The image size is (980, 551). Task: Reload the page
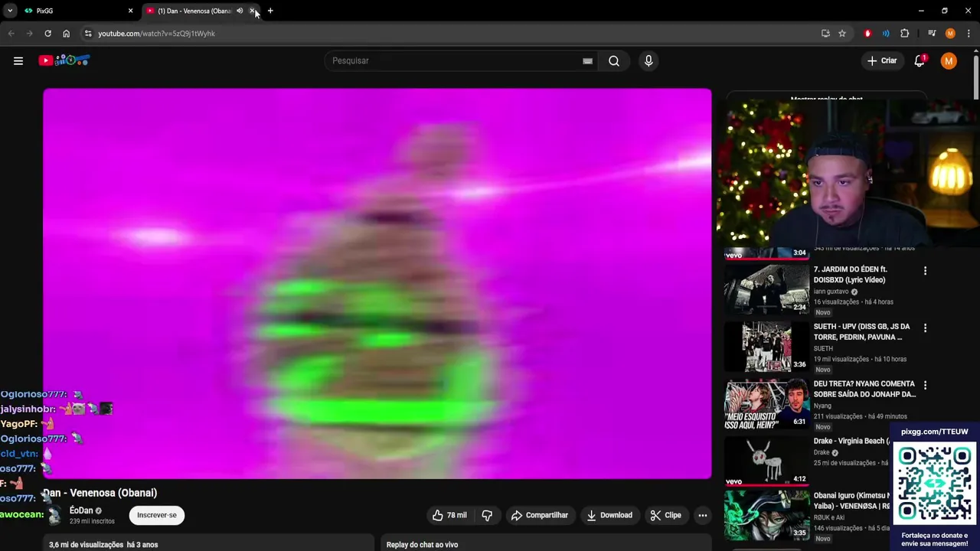tap(47, 34)
